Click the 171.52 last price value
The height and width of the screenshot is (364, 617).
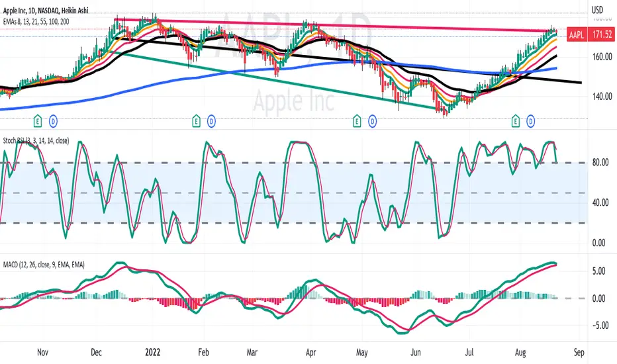(x=602, y=34)
